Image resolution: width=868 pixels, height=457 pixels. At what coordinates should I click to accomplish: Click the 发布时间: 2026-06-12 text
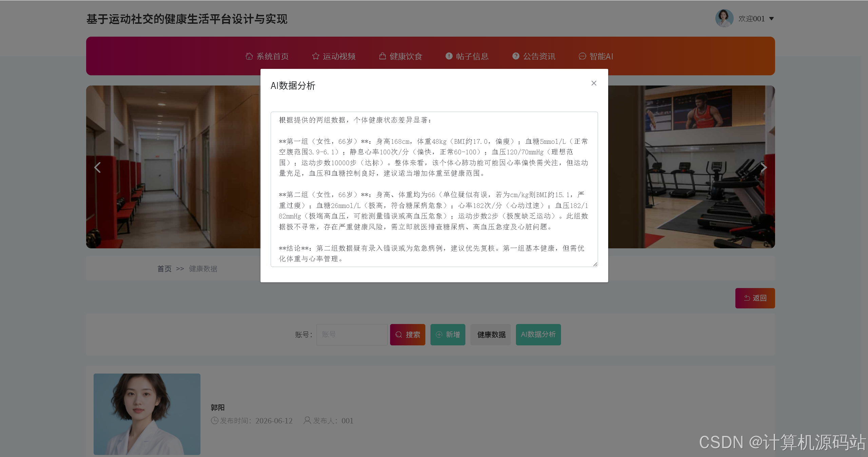coord(256,421)
